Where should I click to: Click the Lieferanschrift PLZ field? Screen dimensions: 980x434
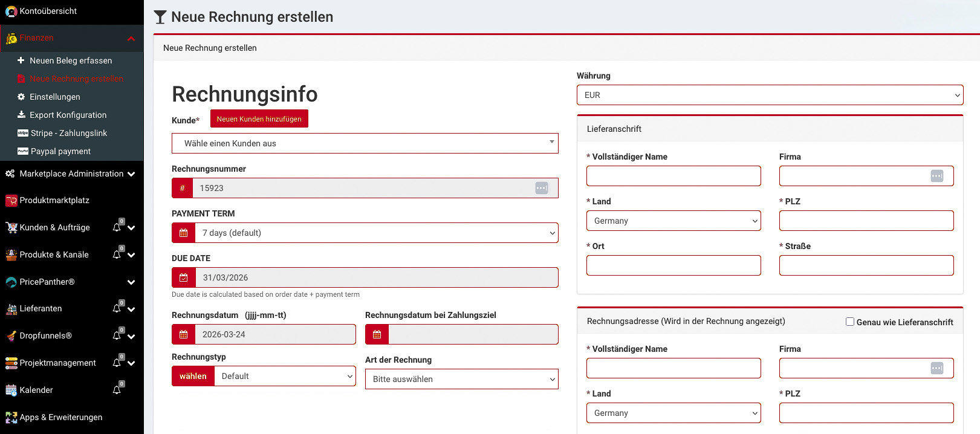866,221
